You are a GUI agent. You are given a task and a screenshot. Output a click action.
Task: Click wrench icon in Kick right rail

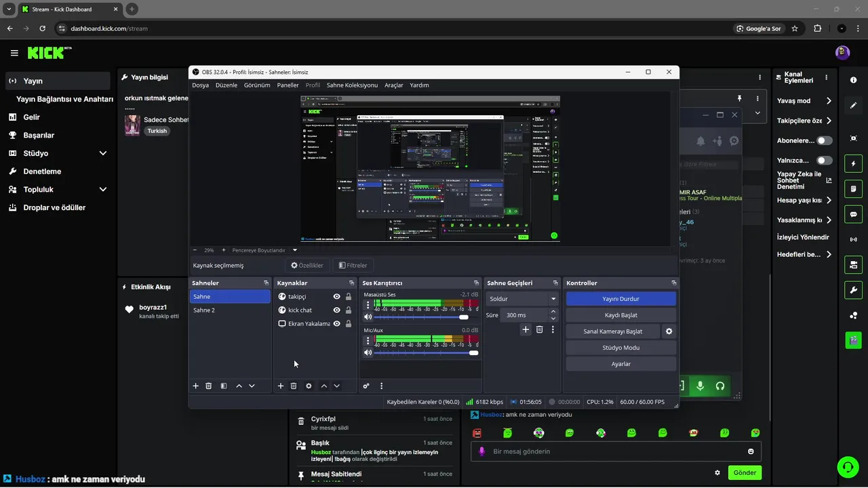click(853, 290)
